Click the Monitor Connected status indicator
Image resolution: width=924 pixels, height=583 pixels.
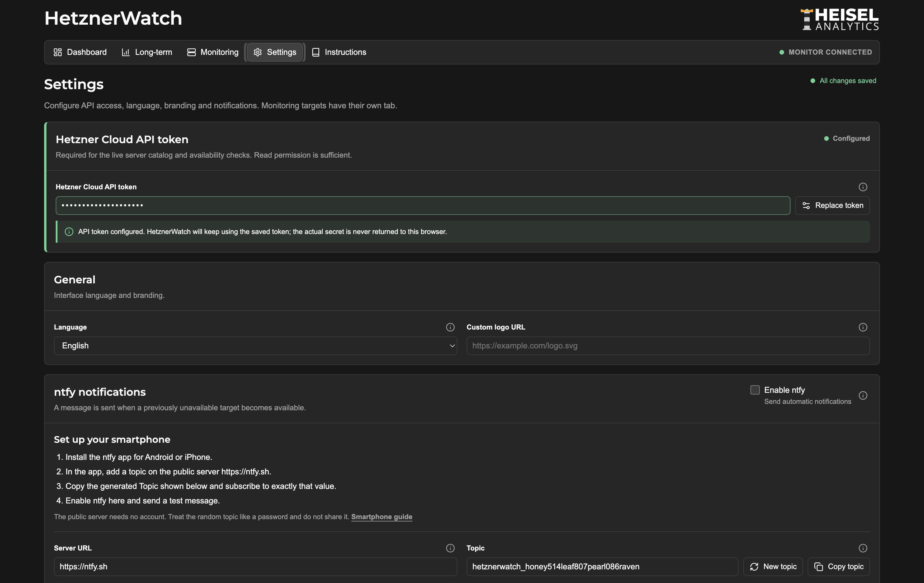(x=825, y=52)
